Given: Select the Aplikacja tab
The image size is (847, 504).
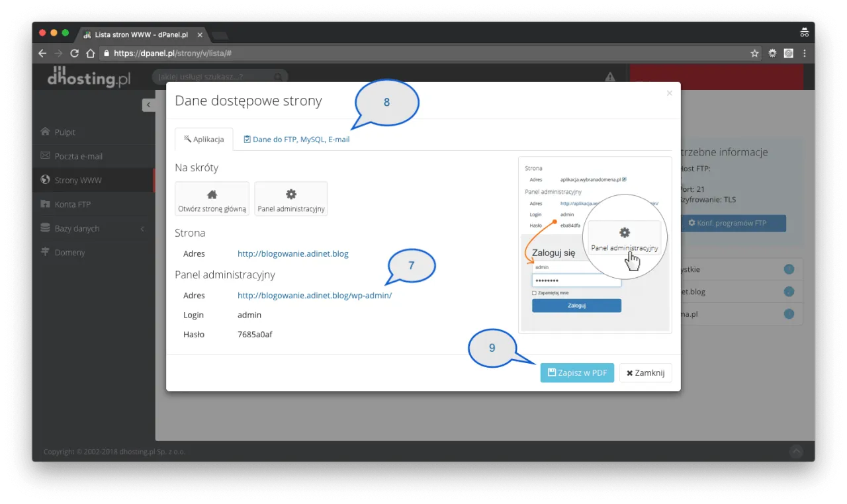Looking at the screenshot, I should (x=204, y=140).
